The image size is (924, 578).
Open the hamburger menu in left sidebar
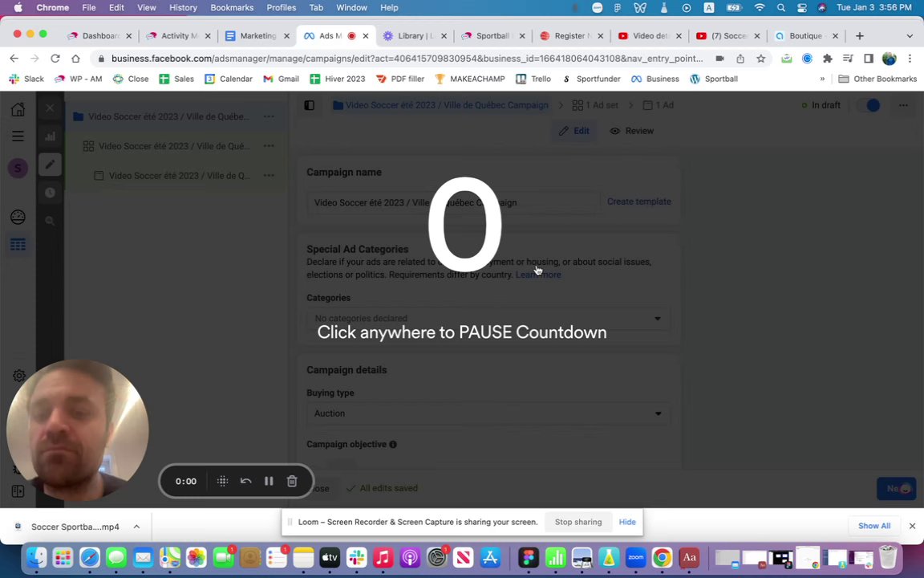pos(18,136)
